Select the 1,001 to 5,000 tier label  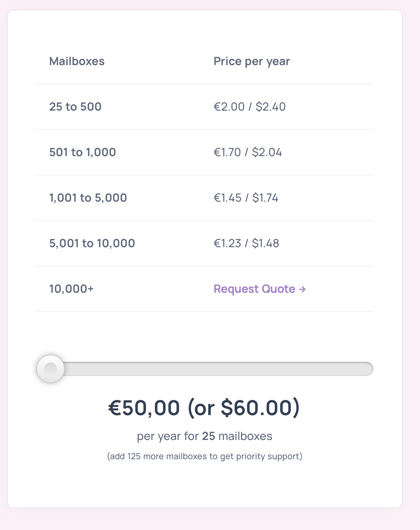(x=88, y=198)
